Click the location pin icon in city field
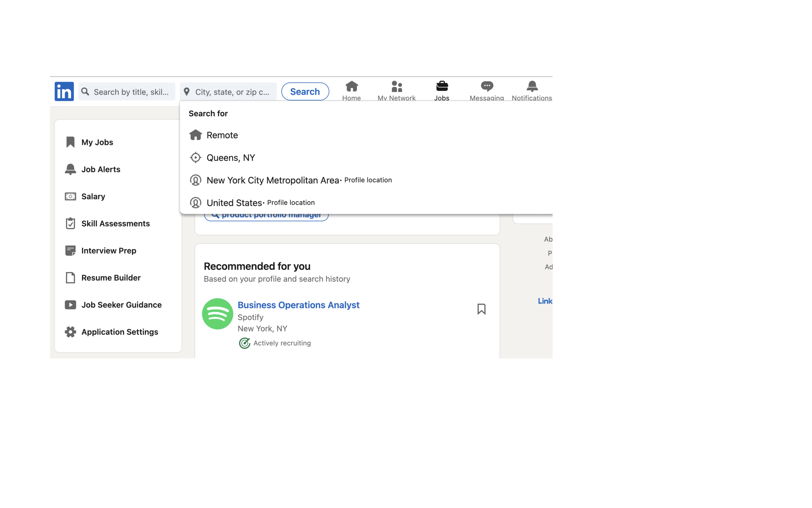This screenshot has width=812, height=508. point(187,92)
